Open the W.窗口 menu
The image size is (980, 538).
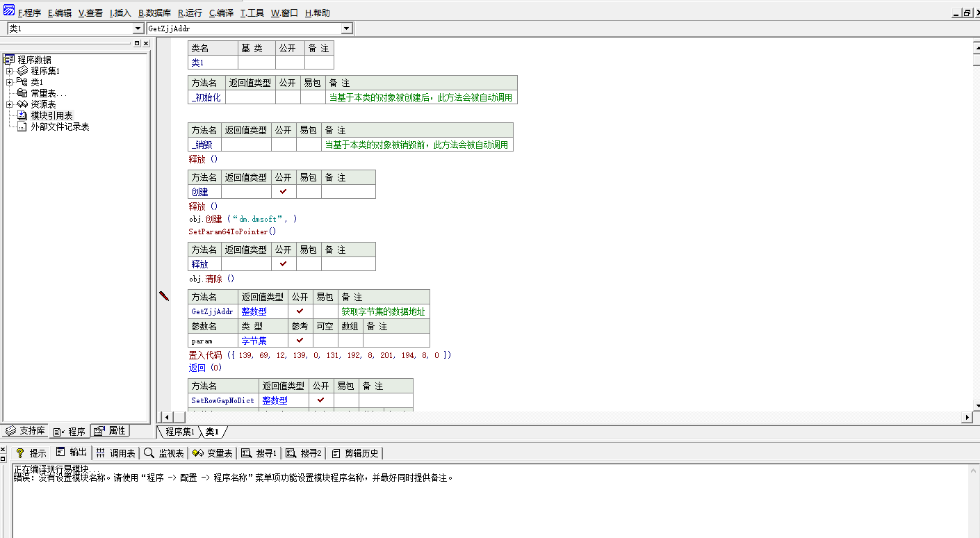pos(284,13)
